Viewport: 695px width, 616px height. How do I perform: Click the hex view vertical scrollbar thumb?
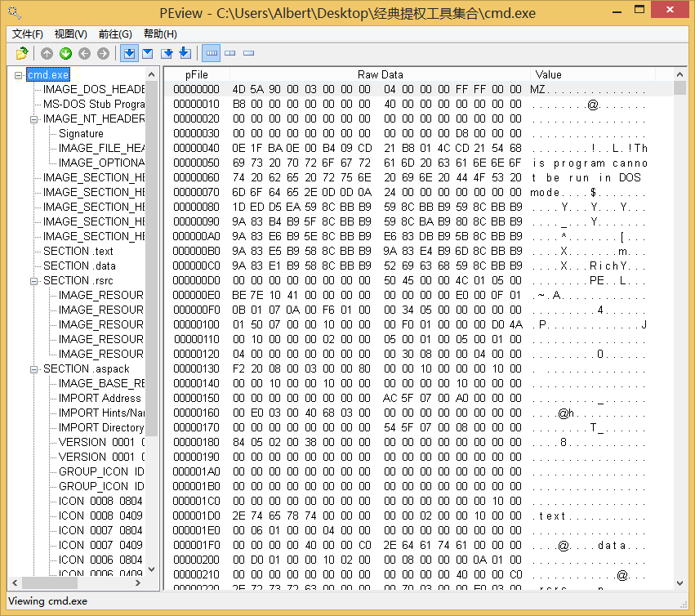[679, 88]
